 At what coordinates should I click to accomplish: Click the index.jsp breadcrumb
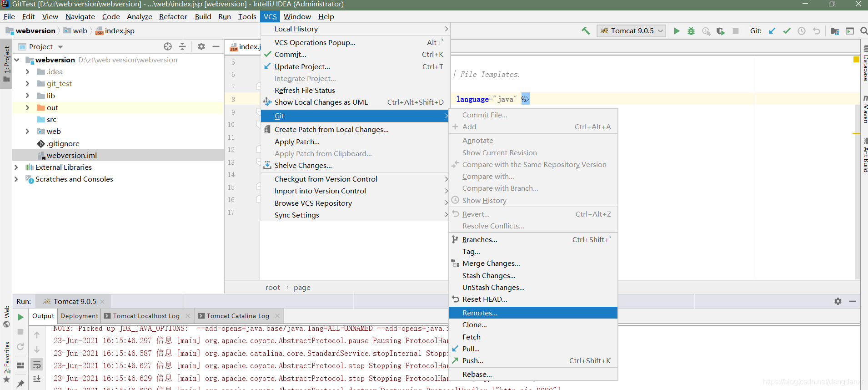[x=115, y=30]
